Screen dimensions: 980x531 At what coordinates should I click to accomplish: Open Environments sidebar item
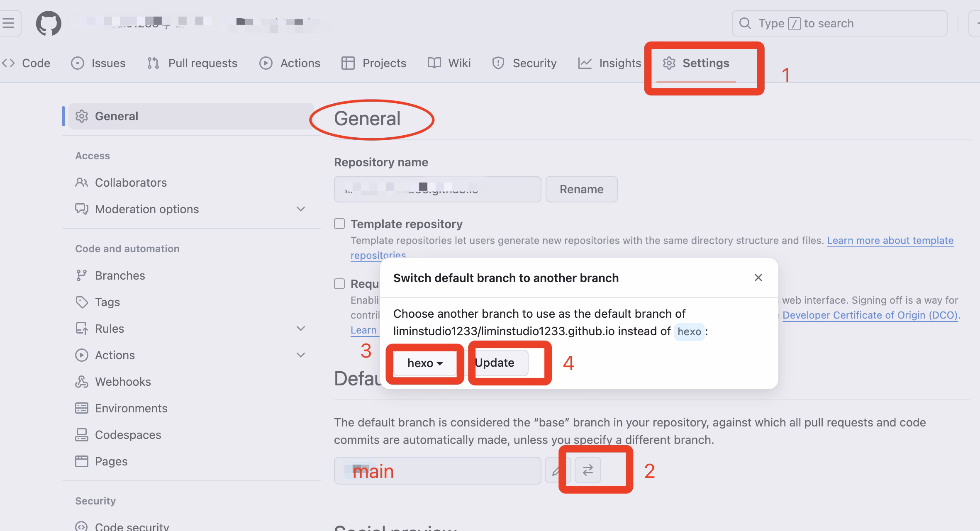click(x=131, y=408)
